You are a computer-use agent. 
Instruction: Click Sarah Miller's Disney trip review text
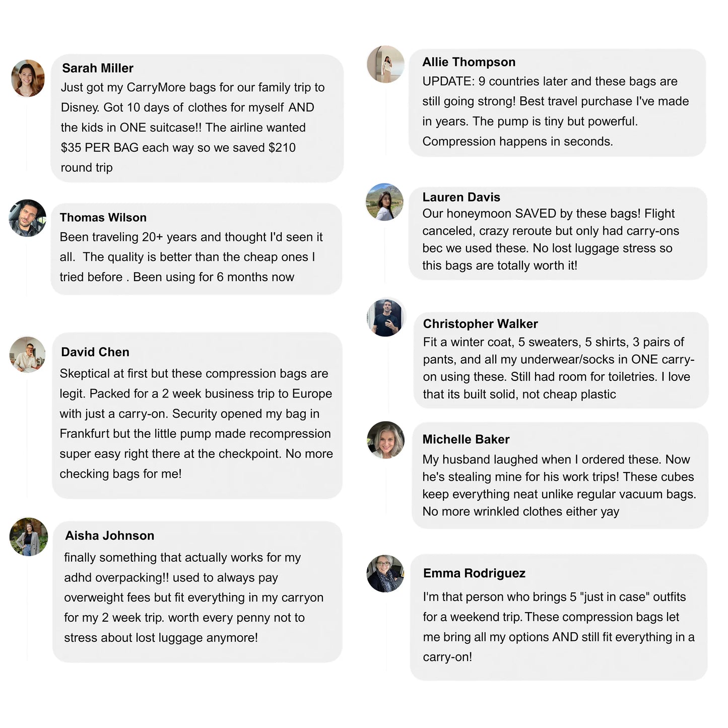(x=192, y=127)
